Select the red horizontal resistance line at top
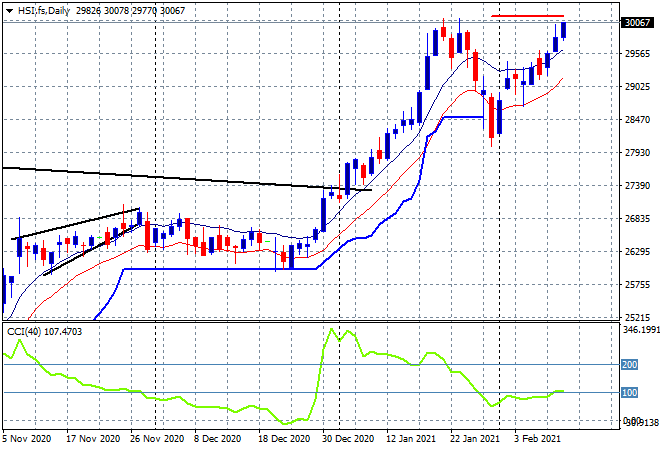660x450 pixels. [x=527, y=16]
